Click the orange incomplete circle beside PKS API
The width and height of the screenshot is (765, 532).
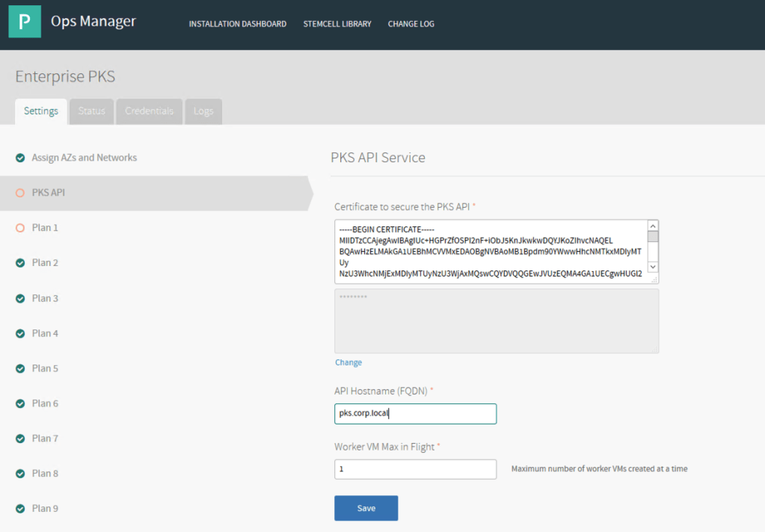pos(20,193)
